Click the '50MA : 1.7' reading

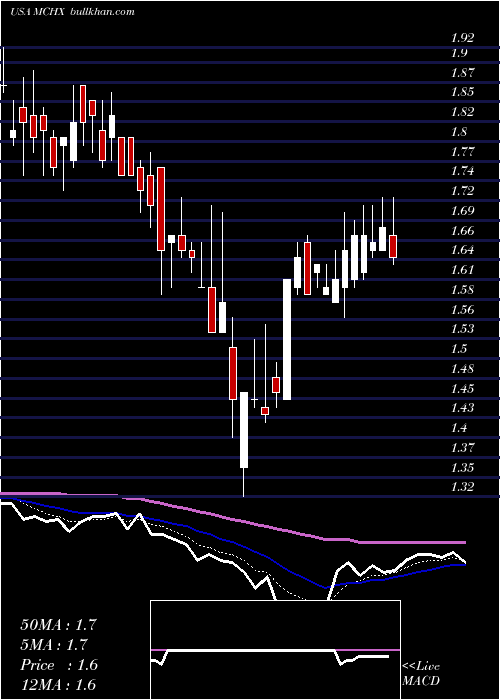[58, 625]
